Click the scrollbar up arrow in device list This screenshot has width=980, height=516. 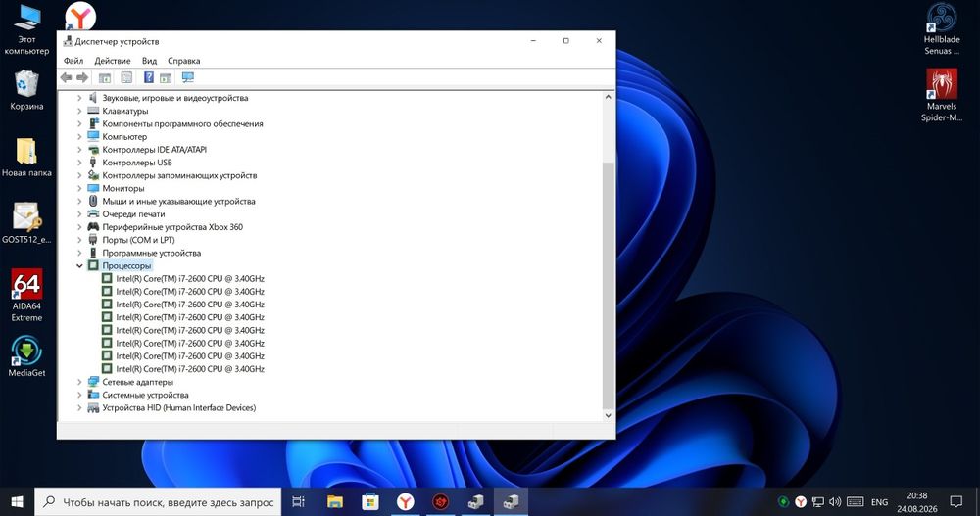pyautogui.click(x=609, y=98)
